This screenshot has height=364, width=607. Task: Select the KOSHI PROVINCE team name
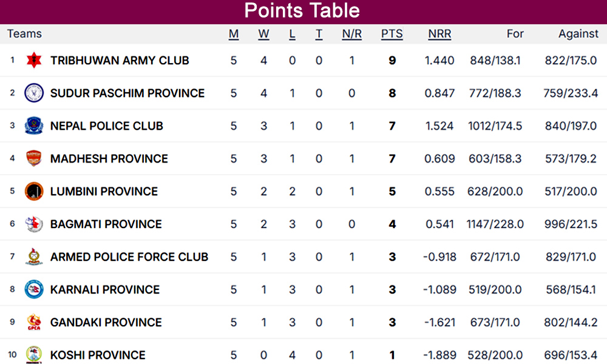[98, 356]
